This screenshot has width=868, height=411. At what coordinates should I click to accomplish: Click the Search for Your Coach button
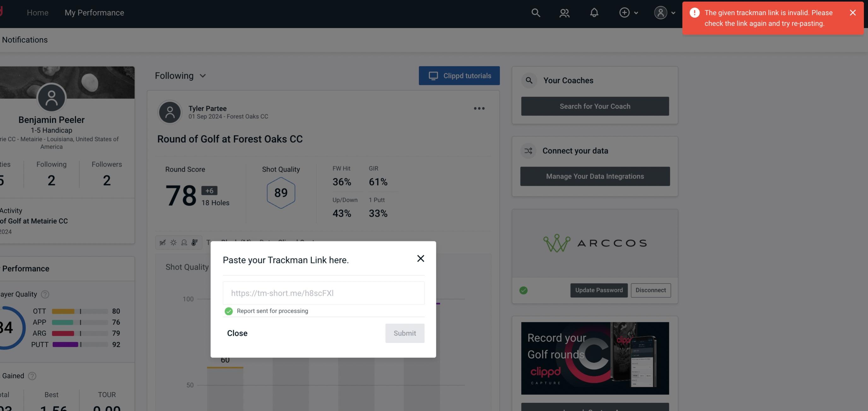pos(595,106)
